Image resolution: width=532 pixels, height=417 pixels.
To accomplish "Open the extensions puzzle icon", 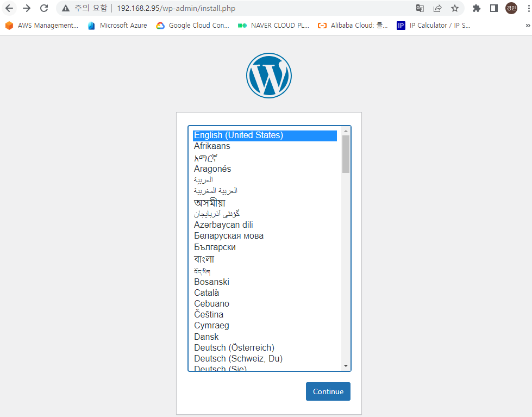I will click(x=477, y=8).
